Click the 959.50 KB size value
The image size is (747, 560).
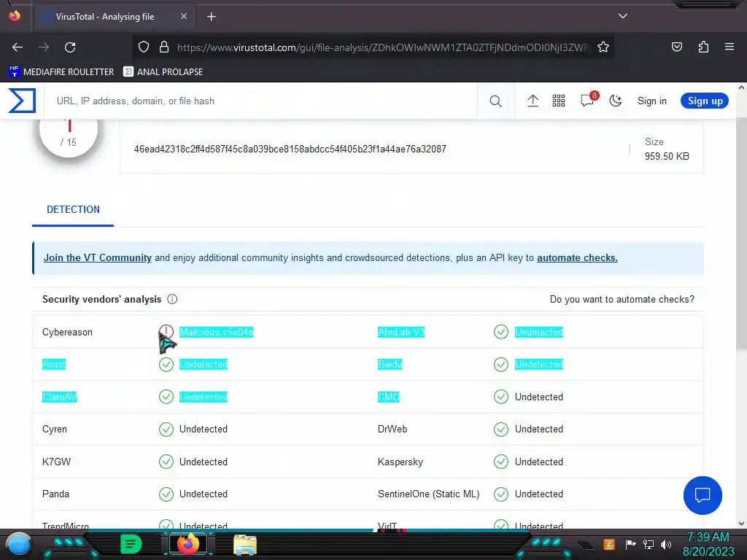(x=667, y=156)
